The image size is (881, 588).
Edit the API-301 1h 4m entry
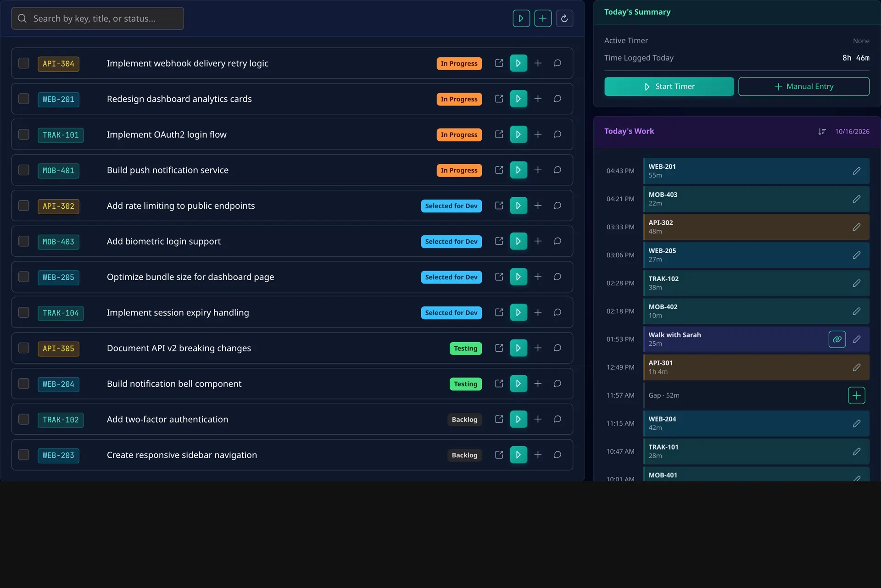click(857, 367)
